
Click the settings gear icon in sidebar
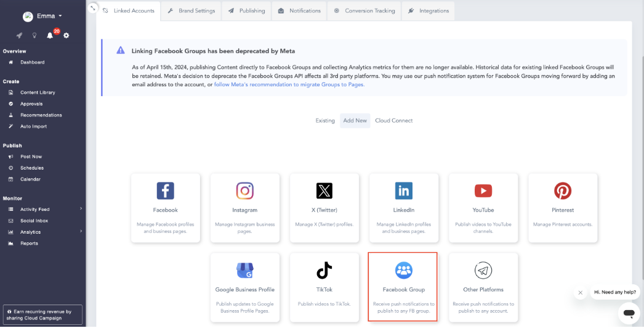click(66, 36)
